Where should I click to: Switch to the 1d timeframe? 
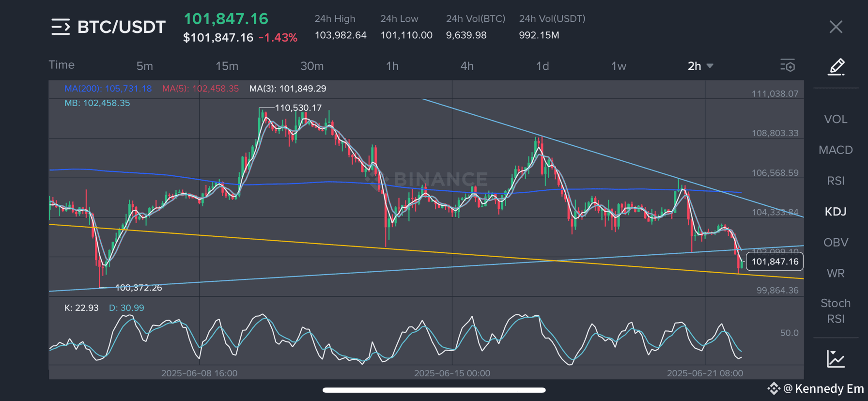click(542, 66)
